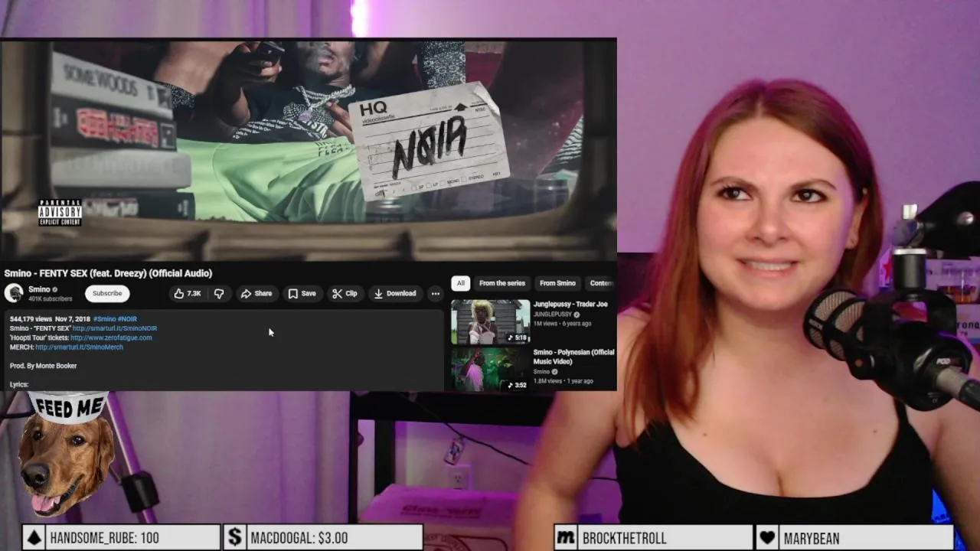The image size is (980, 551).
Task: Click the video player showing NOIR cassette
Action: 308,149
